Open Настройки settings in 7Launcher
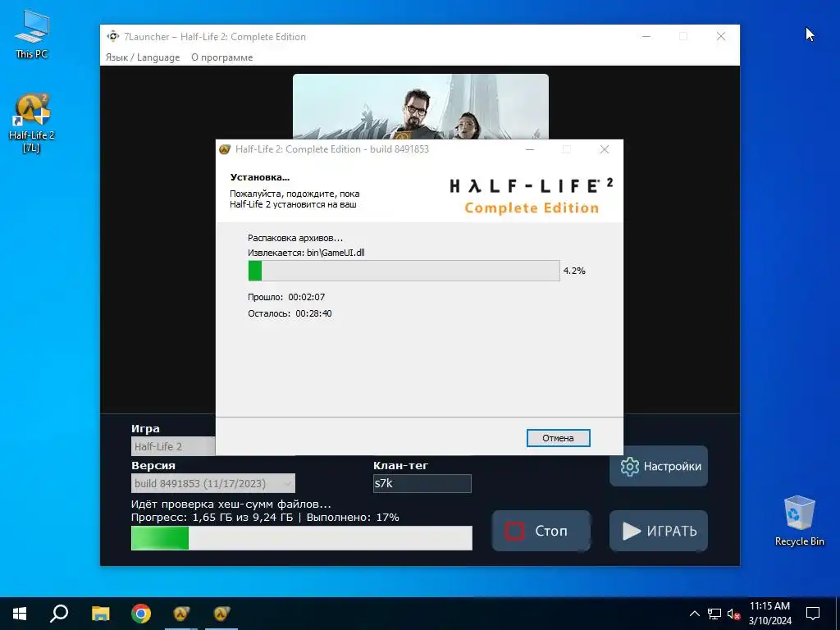840x630 pixels. (x=659, y=466)
